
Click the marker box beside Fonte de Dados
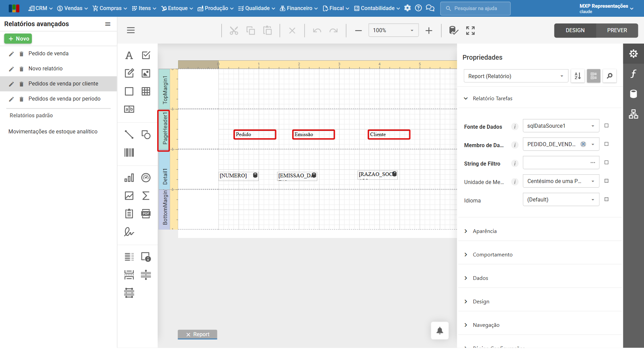606,126
